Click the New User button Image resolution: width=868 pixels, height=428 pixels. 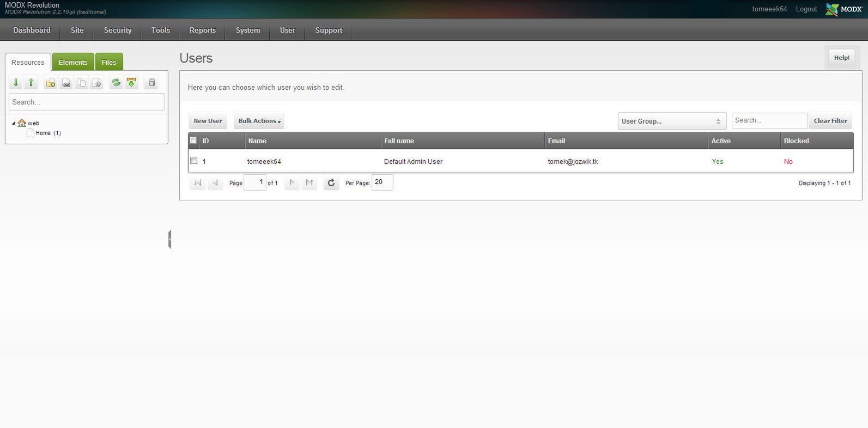click(x=208, y=121)
